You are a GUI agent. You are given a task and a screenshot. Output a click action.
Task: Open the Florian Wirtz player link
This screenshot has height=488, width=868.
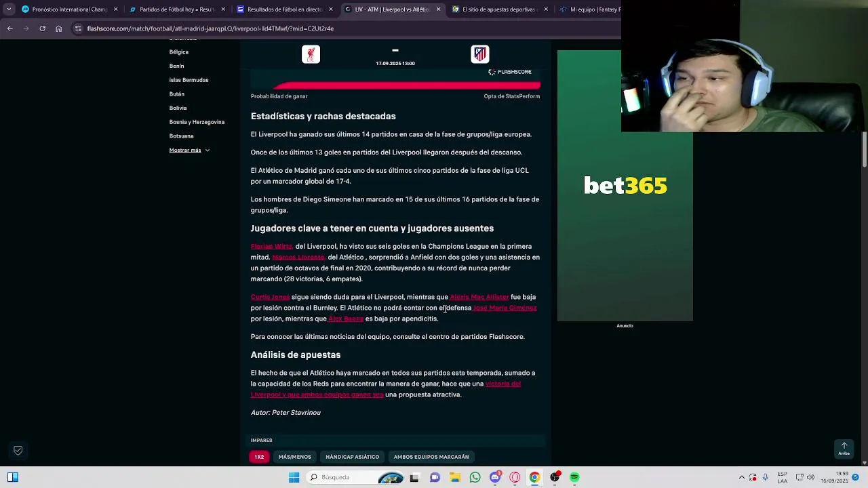tap(271, 247)
